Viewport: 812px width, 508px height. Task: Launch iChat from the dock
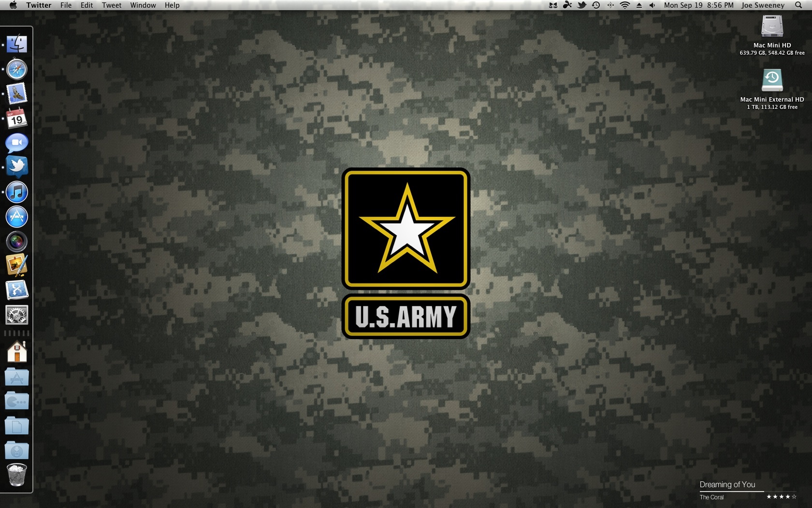pos(17,143)
